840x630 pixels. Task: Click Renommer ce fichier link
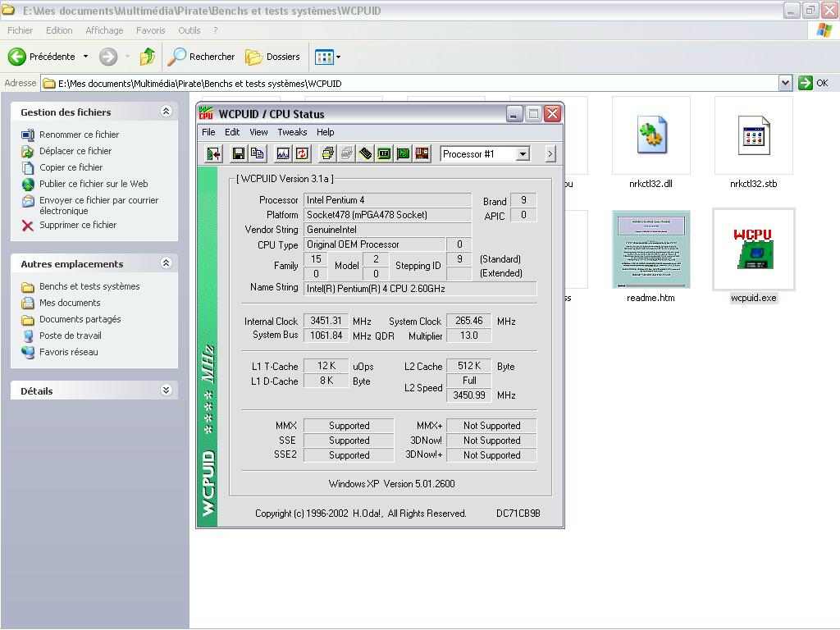(x=80, y=135)
